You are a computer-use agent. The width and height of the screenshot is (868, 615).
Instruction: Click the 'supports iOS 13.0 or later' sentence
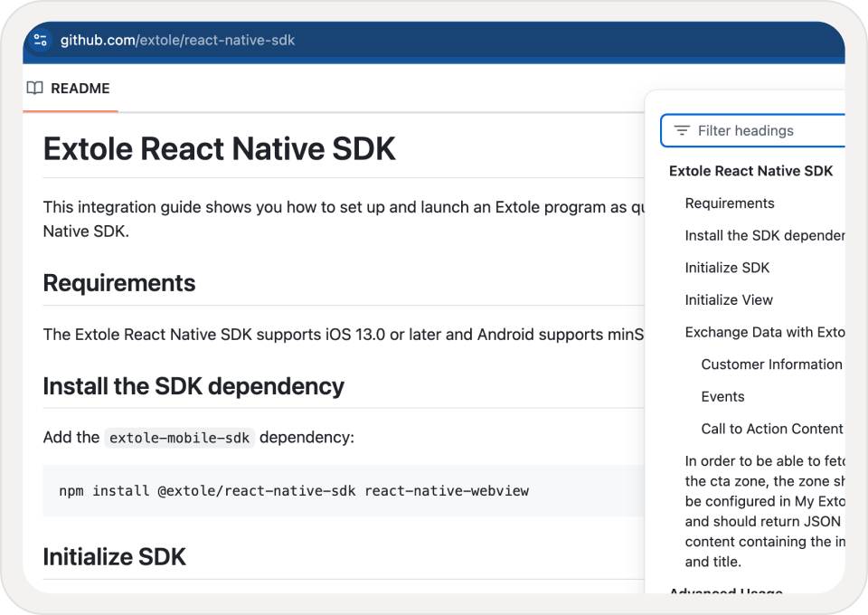pos(344,335)
